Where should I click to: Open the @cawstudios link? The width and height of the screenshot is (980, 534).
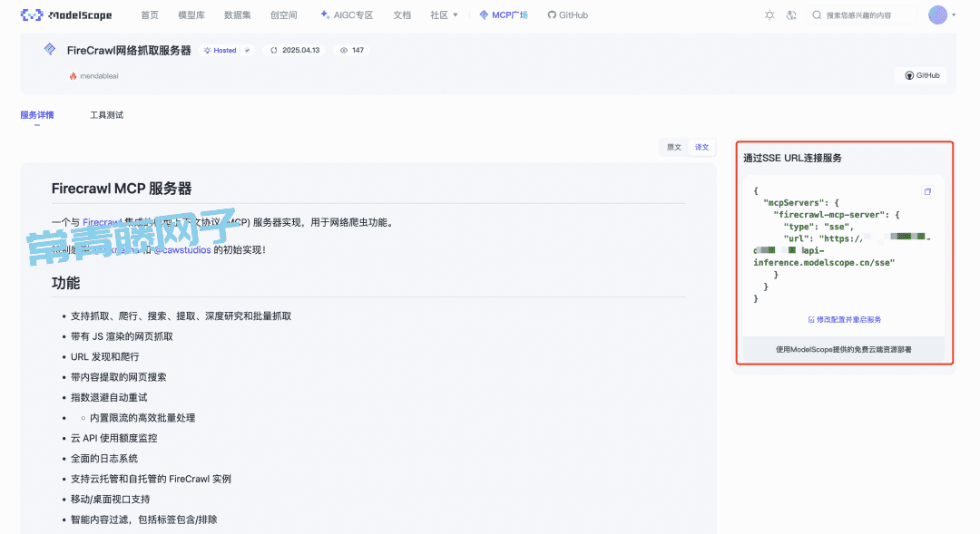(x=182, y=250)
